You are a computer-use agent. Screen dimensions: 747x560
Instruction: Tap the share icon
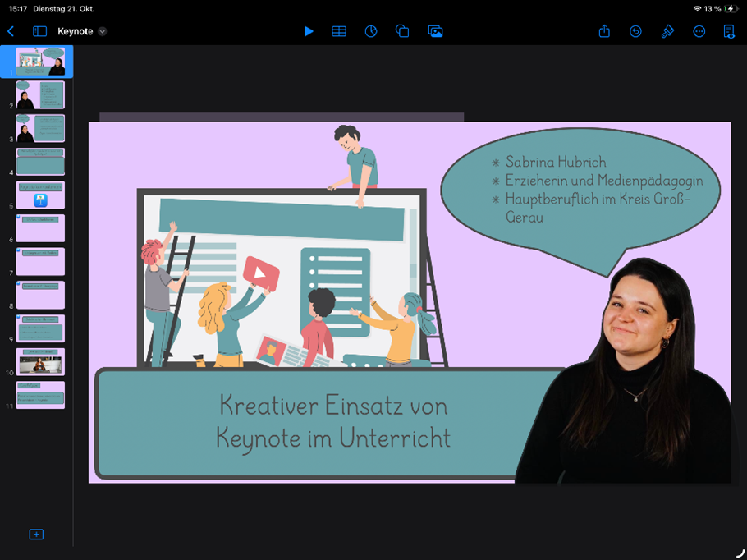(x=604, y=31)
